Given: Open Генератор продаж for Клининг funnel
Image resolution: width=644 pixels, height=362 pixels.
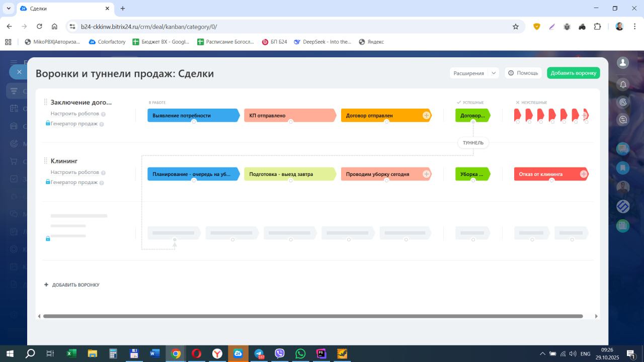Looking at the screenshot, I should pyautogui.click(x=74, y=182).
